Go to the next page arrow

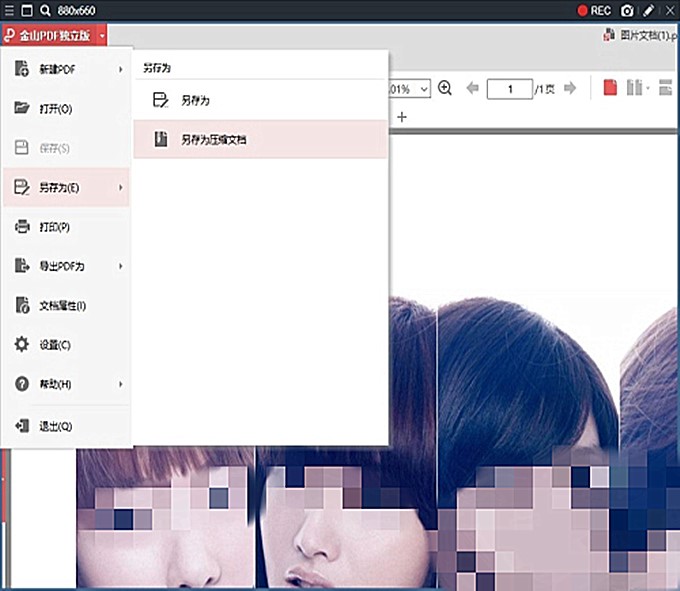click(x=570, y=89)
